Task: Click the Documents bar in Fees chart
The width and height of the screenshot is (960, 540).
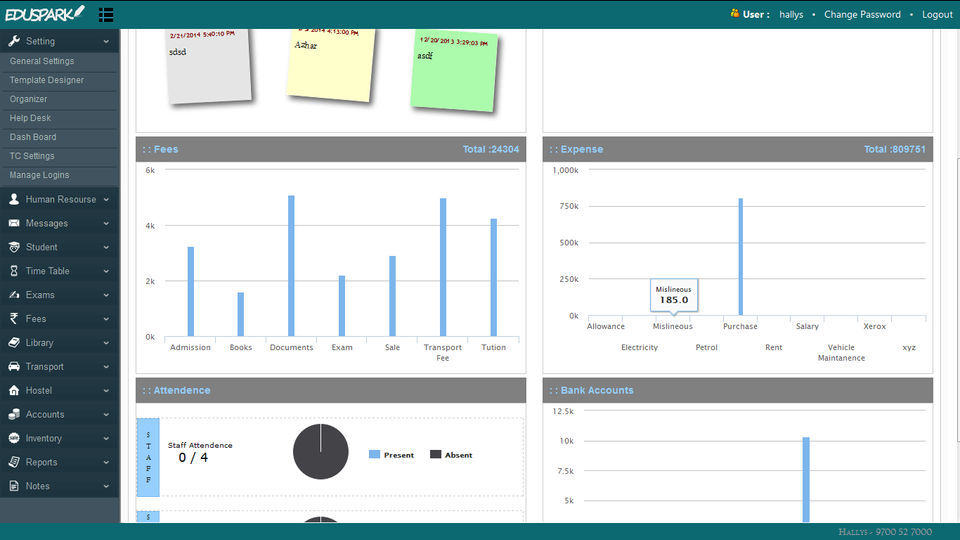Action: [x=291, y=266]
